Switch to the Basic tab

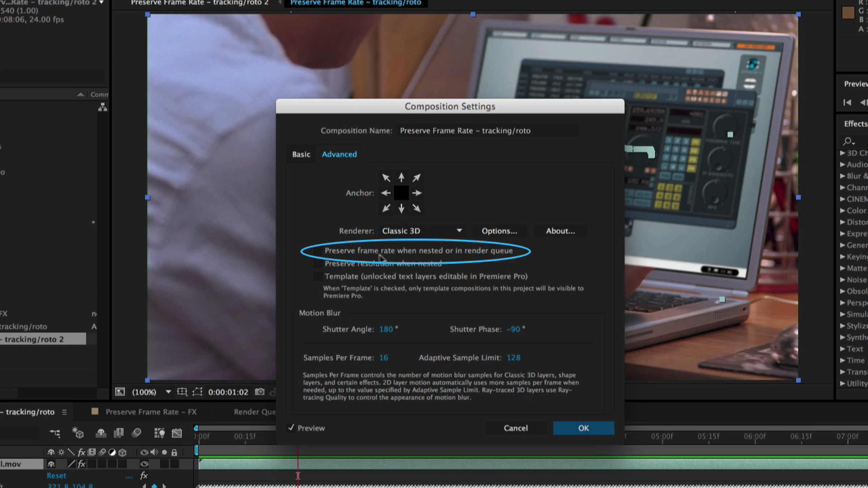(301, 154)
